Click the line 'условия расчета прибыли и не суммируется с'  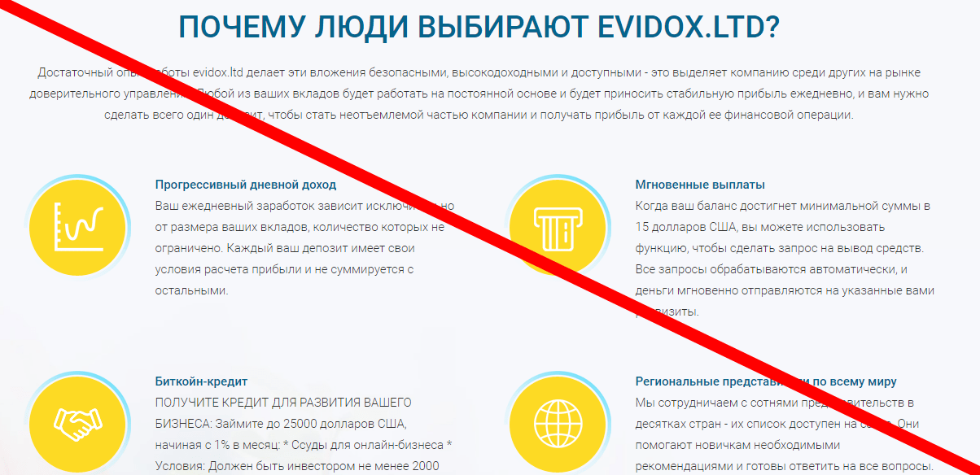[285, 269]
